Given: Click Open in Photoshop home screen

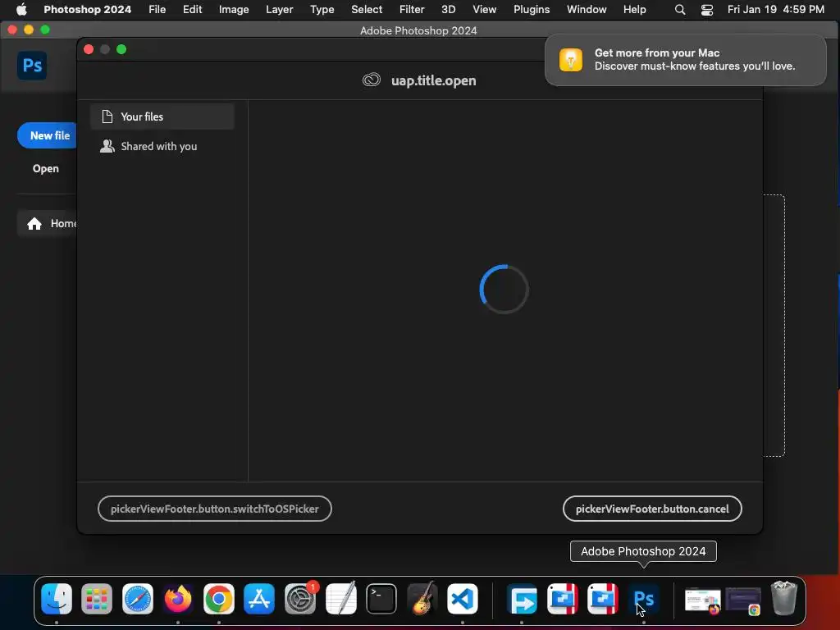Looking at the screenshot, I should (46, 168).
